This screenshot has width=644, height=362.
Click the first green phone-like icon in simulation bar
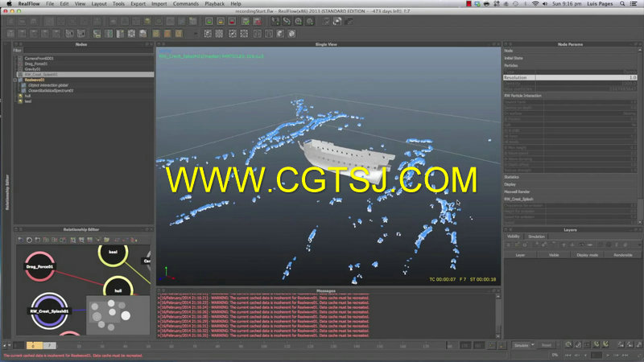click(x=597, y=344)
